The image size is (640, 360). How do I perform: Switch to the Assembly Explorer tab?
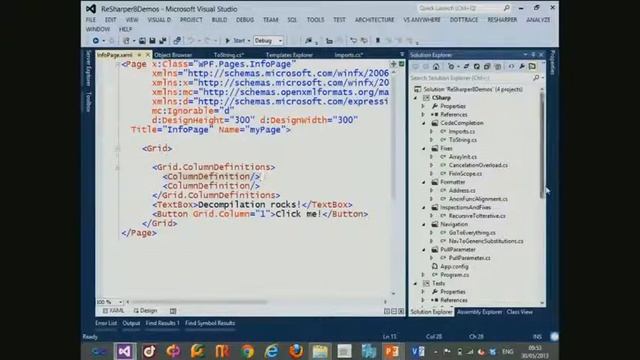click(x=479, y=312)
